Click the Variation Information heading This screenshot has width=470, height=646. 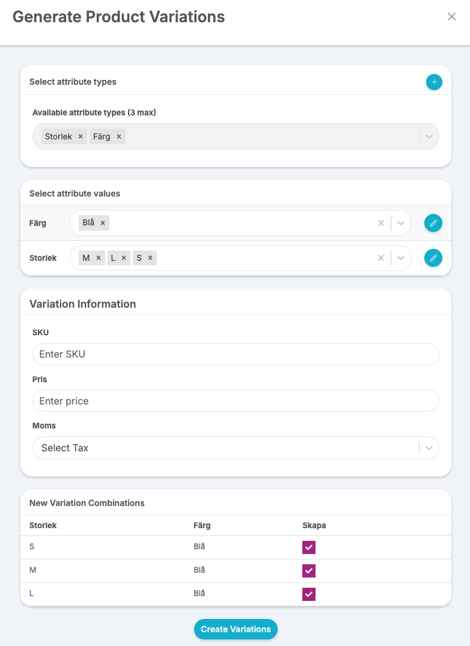[82, 304]
